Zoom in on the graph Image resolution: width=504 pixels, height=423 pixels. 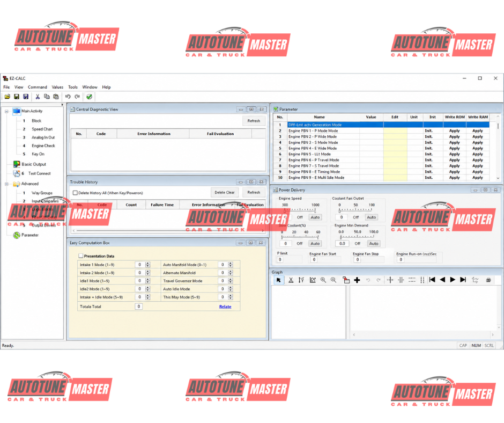coord(323,280)
